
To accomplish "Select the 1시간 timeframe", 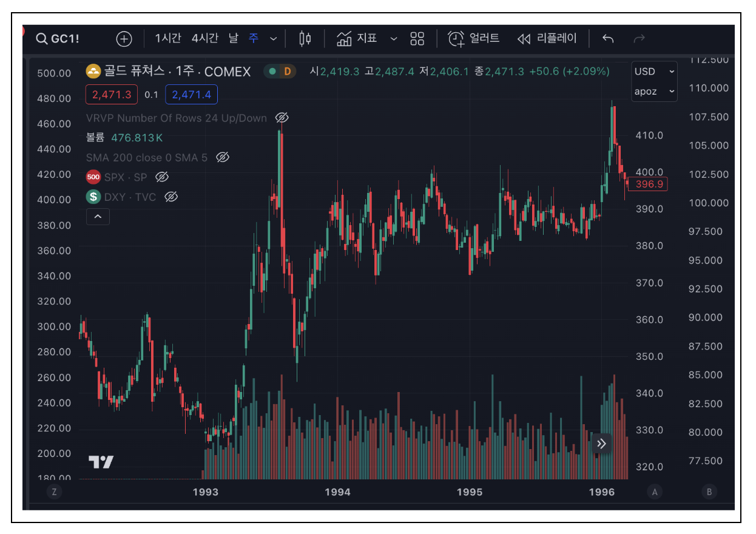I will click(168, 39).
